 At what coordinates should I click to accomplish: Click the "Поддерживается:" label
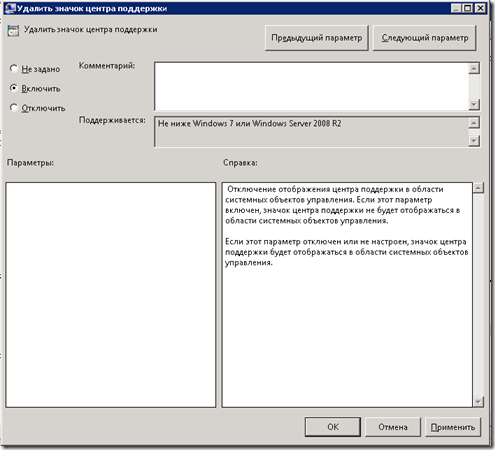[x=112, y=120]
